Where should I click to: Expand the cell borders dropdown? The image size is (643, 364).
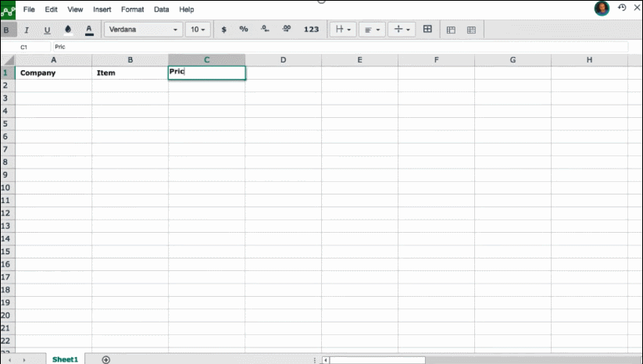click(343, 30)
